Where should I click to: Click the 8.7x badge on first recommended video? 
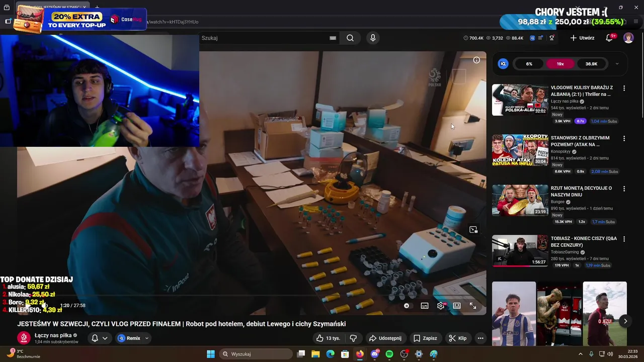pyautogui.click(x=581, y=121)
